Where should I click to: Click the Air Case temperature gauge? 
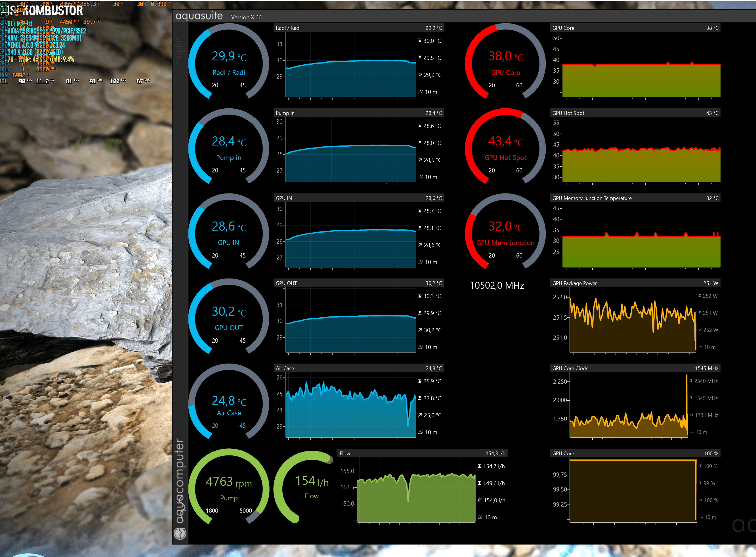229,404
